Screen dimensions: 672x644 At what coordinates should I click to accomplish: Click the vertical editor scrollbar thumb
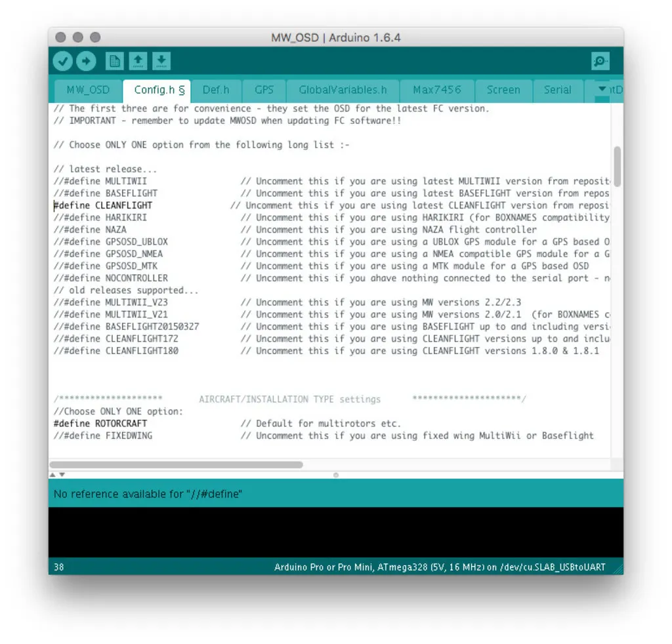pyautogui.click(x=617, y=167)
